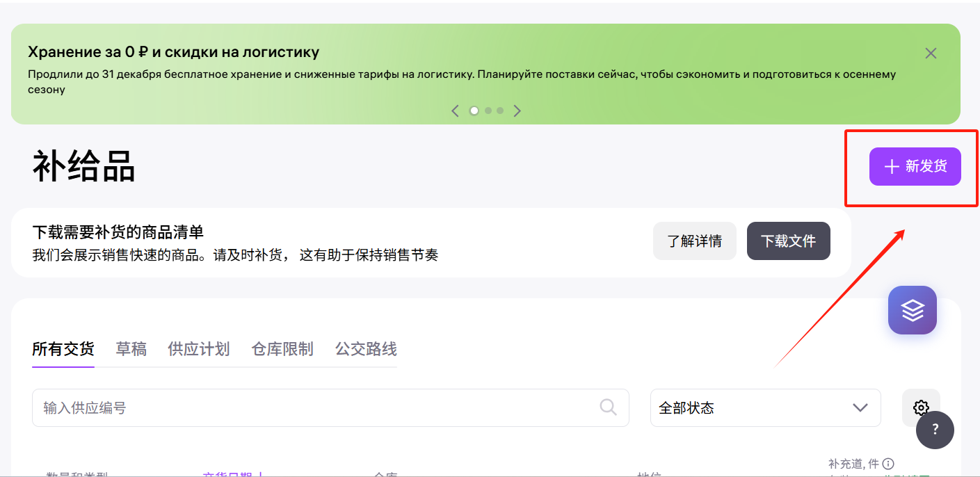Select the first banner pagination dot
980x477 pixels.
click(474, 111)
